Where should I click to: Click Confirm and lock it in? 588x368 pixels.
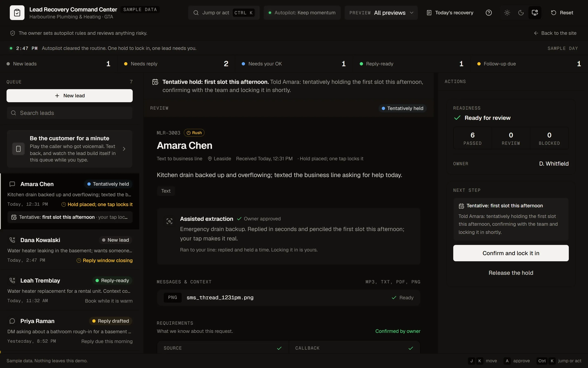(511, 253)
